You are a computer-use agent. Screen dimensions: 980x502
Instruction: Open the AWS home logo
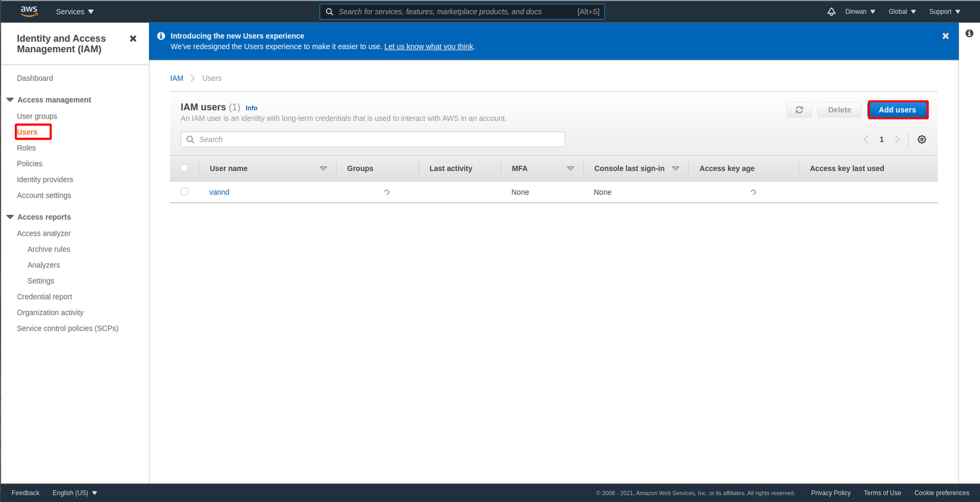29,11
